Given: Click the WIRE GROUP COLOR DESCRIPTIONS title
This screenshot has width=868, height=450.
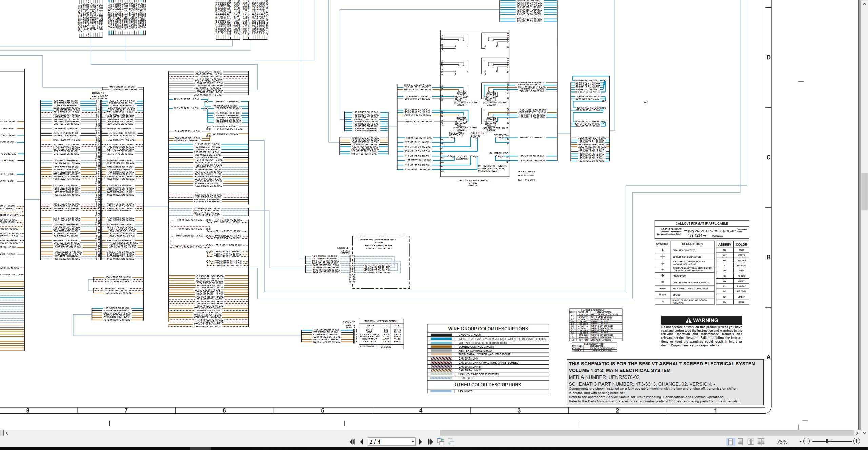Looking at the screenshot, I should tap(488, 329).
